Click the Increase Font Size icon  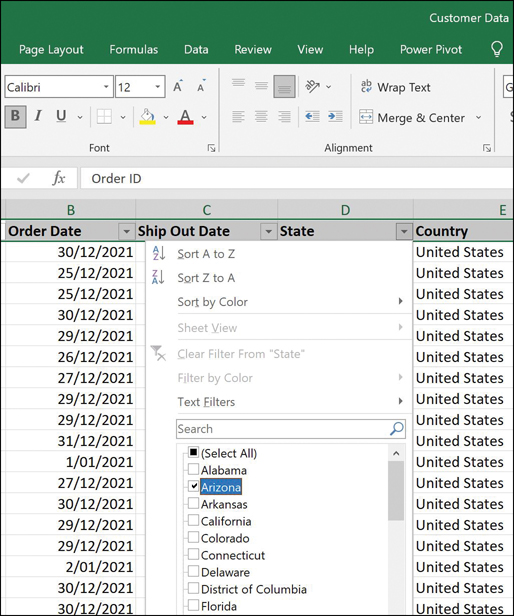click(x=178, y=87)
